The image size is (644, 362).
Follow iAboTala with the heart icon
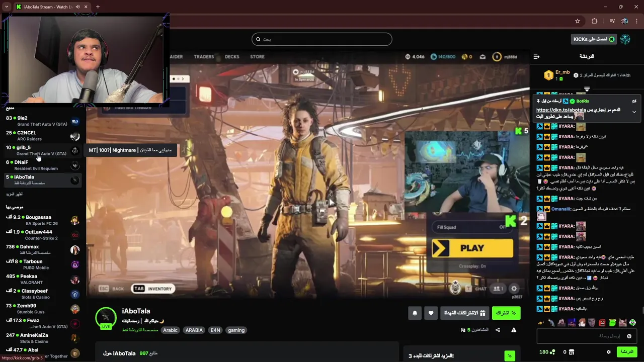[431, 313]
